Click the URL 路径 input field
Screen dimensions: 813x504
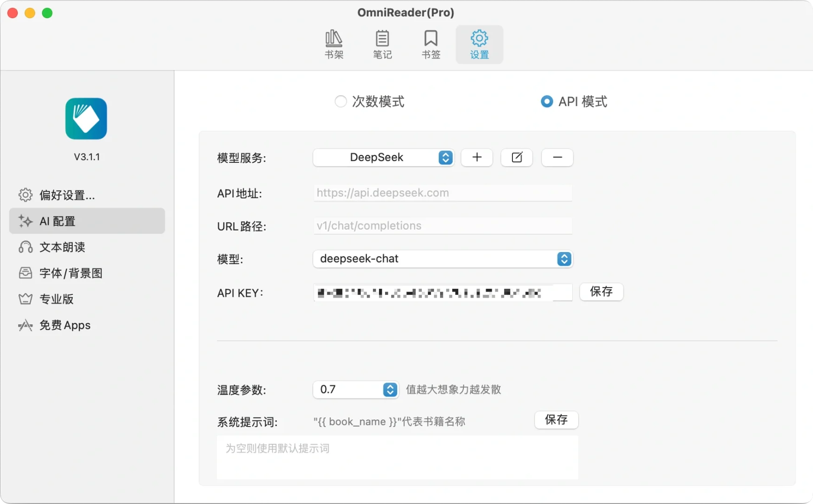(443, 226)
